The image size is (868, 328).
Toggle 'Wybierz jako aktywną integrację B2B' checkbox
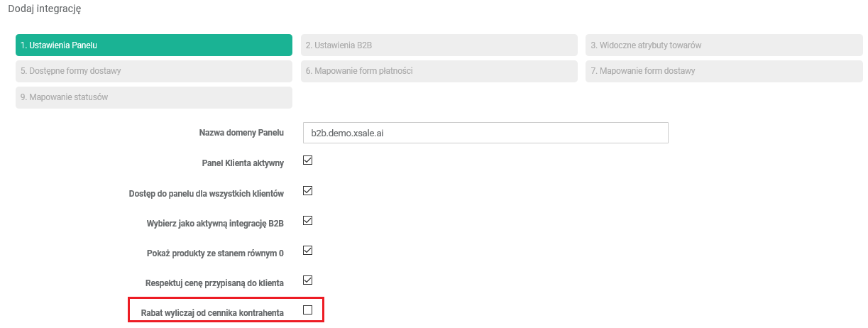(x=308, y=221)
